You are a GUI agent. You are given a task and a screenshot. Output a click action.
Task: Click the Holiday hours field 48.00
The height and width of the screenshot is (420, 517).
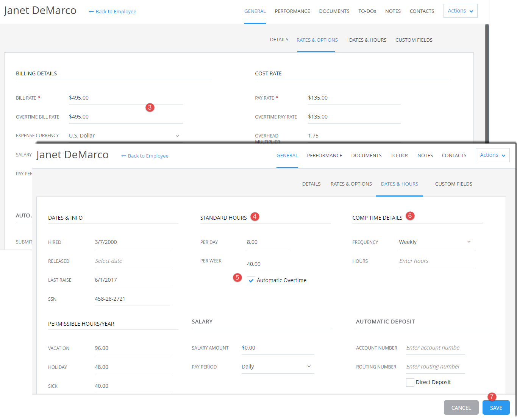132,367
